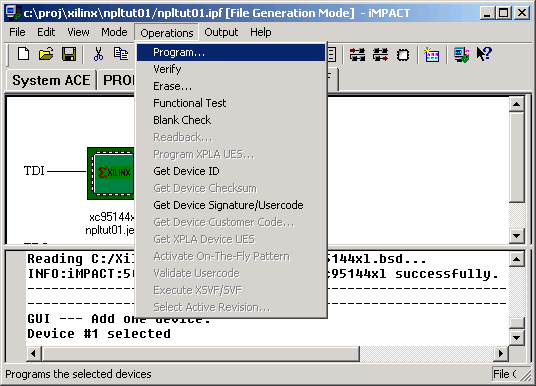Click the device view scroll up arrow
The height and width of the screenshot is (386, 536).
[x=517, y=104]
